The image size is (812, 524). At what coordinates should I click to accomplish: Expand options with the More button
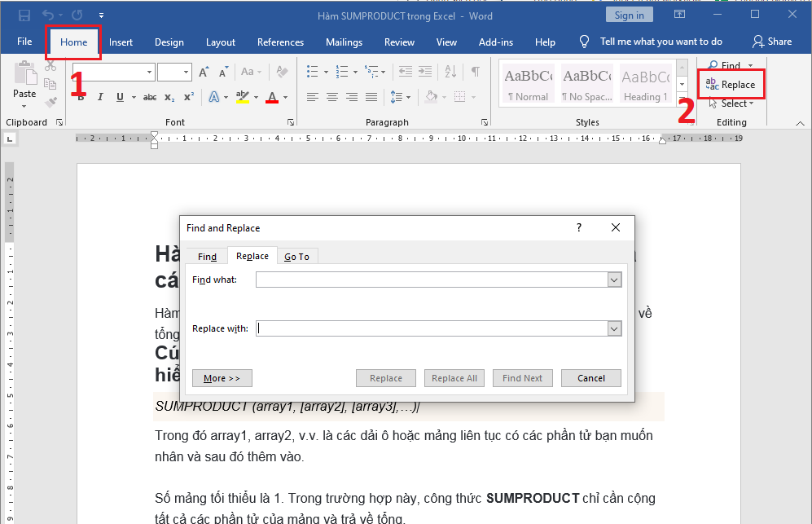pyautogui.click(x=222, y=377)
